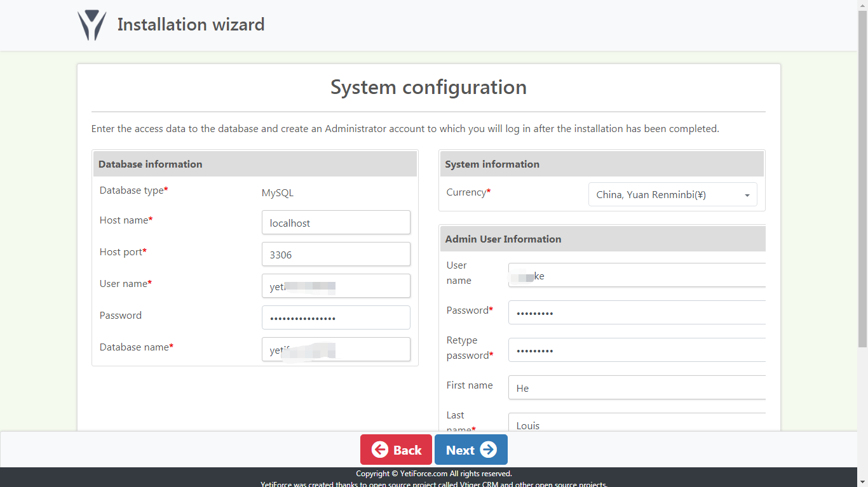
Task: Click the First name field containing He
Action: pyautogui.click(x=637, y=387)
